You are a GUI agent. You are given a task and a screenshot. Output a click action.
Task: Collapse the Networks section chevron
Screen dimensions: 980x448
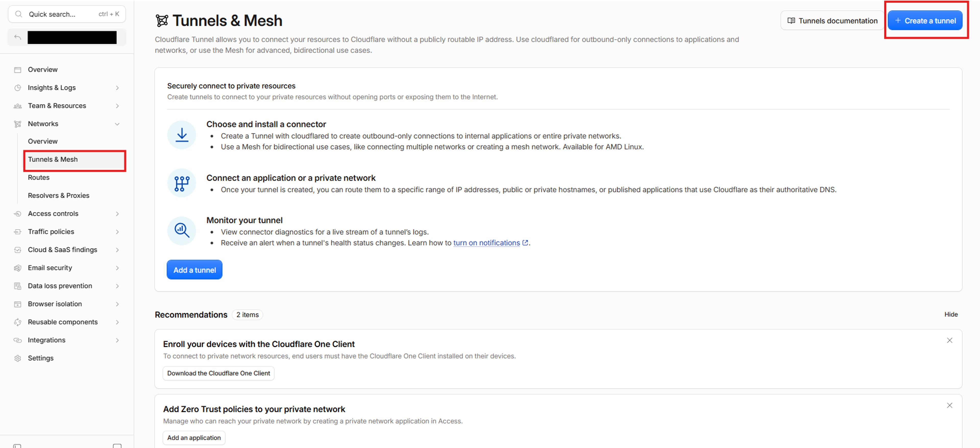[x=117, y=124]
